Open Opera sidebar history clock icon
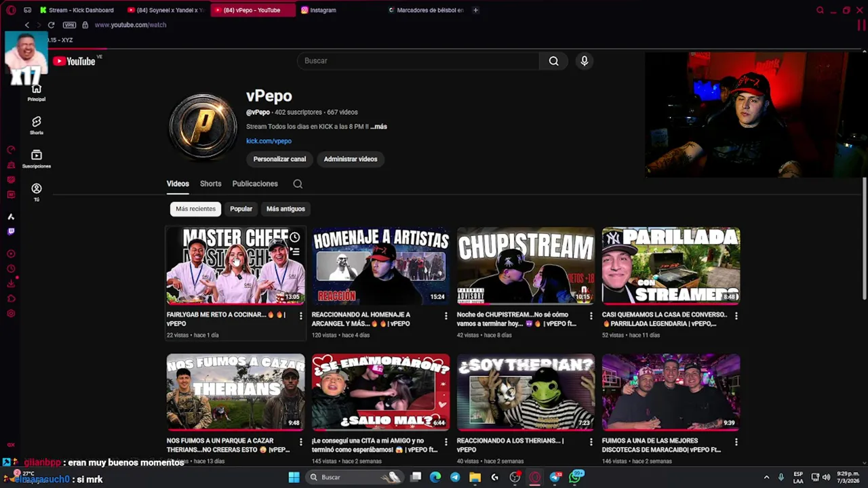The height and width of the screenshot is (488, 868). 11,269
